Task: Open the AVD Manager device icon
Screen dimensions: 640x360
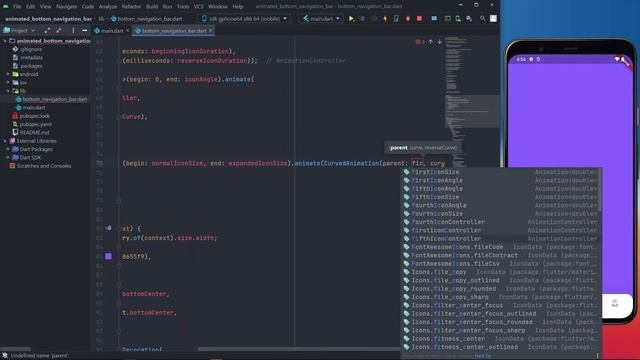Action: pyautogui.click(x=458, y=19)
